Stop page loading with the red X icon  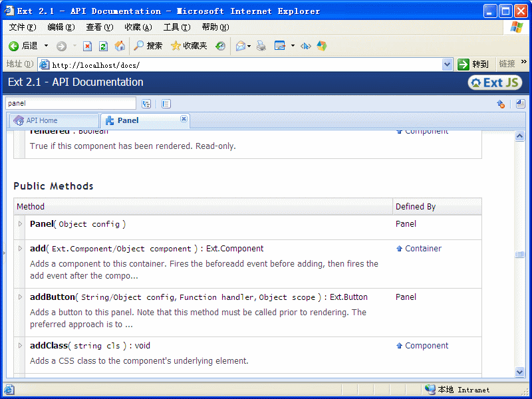(x=87, y=46)
